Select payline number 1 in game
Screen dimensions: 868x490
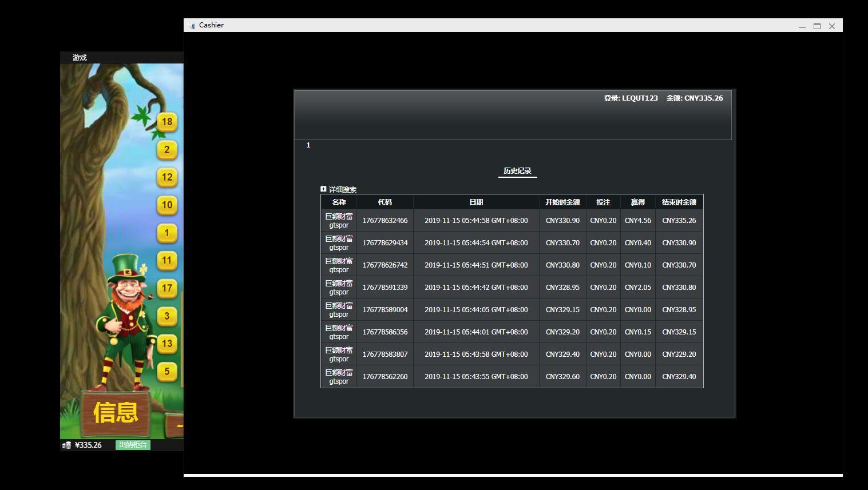tap(167, 233)
